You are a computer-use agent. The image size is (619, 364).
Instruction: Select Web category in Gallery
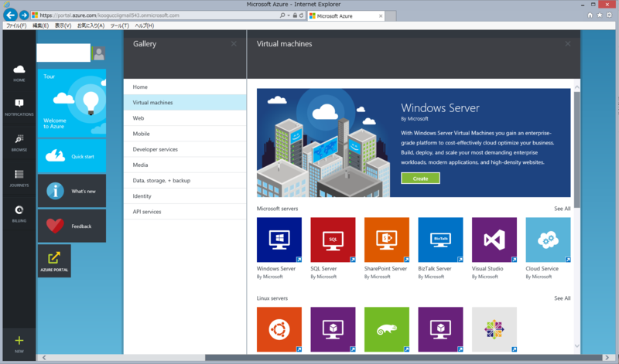click(x=185, y=118)
